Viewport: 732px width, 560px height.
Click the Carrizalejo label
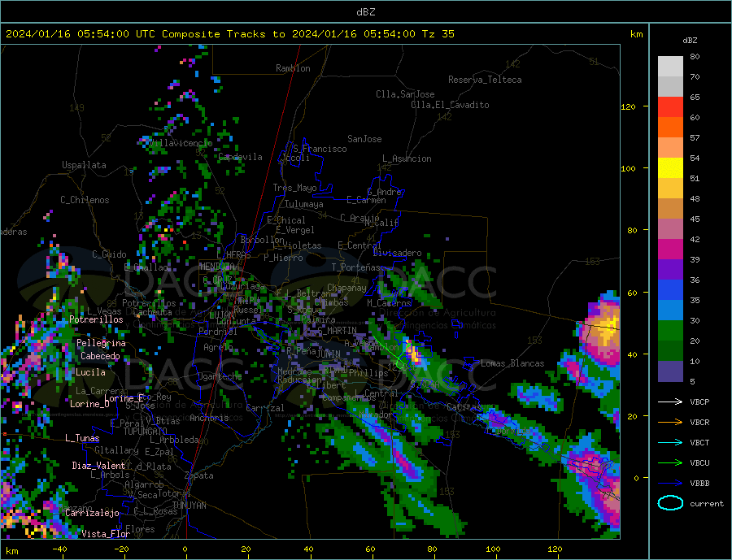92,513
